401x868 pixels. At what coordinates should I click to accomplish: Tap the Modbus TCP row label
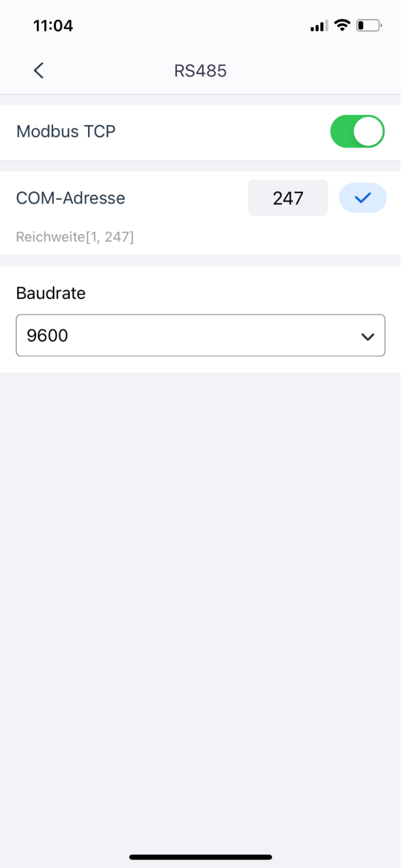pos(66,131)
